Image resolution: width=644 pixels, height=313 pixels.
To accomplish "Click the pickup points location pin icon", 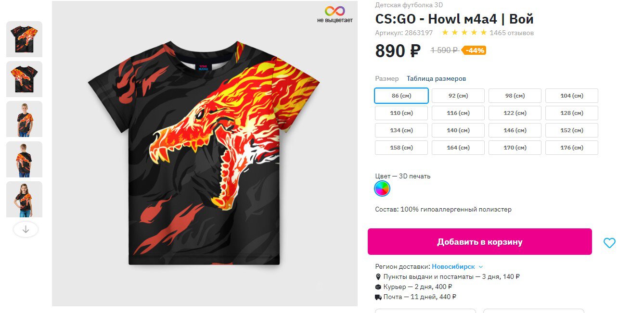I will click(x=378, y=277).
